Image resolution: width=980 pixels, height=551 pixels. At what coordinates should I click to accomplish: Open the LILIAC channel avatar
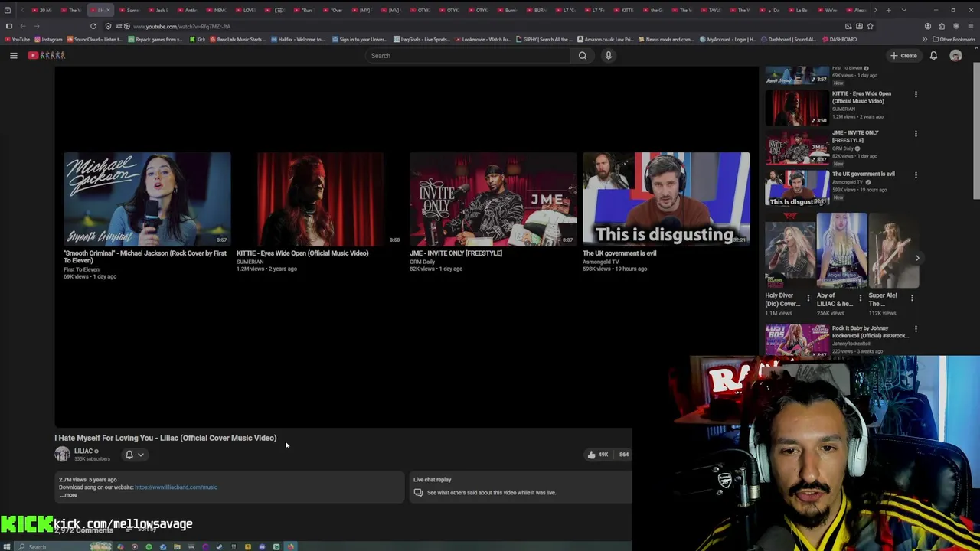(62, 454)
